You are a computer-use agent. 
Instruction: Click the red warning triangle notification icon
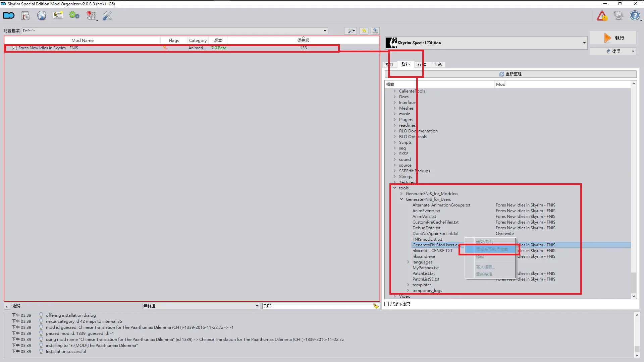click(x=602, y=15)
